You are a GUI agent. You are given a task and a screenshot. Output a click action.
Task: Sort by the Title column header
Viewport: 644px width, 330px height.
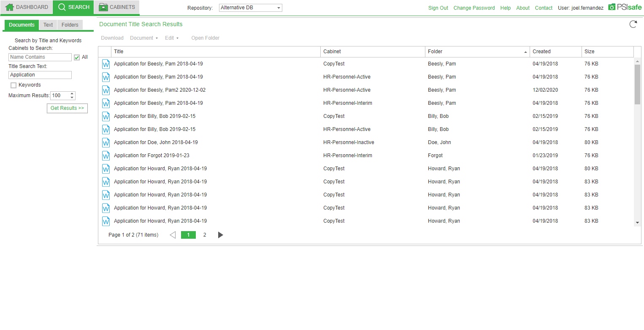click(x=216, y=52)
